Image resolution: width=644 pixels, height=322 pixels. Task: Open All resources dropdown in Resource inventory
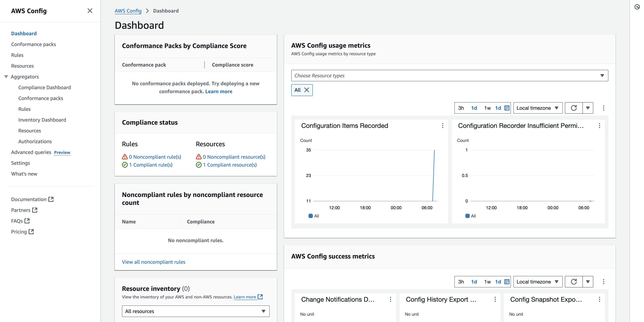click(x=196, y=311)
